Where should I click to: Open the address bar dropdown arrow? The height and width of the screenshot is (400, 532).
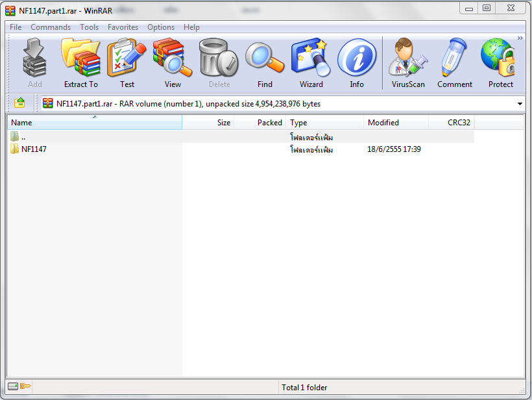click(x=520, y=103)
